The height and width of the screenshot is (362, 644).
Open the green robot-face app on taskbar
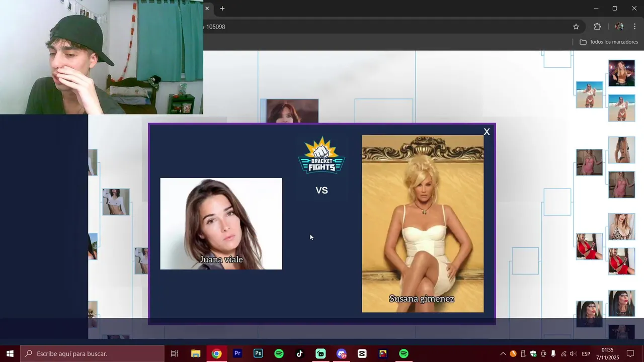320,353
